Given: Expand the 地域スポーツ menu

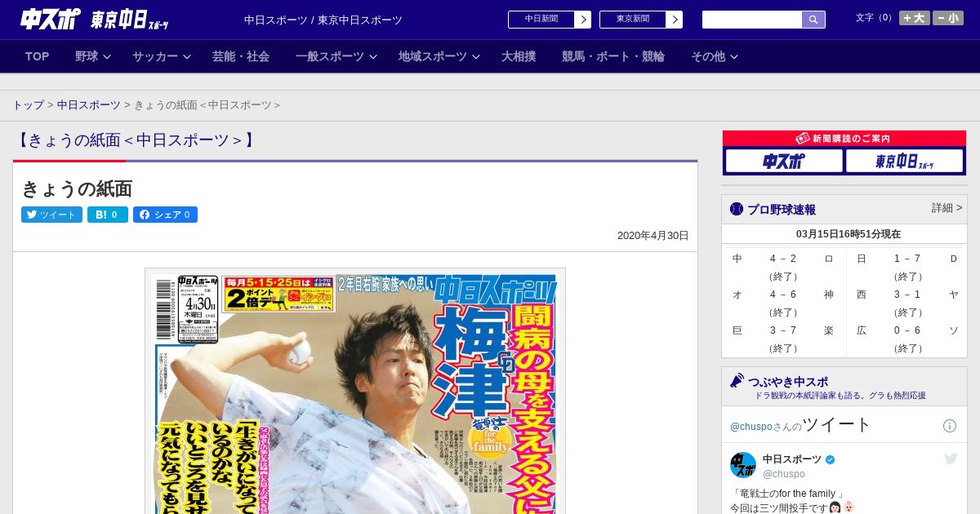Looking at the screenshot, I should click(439, 56).
